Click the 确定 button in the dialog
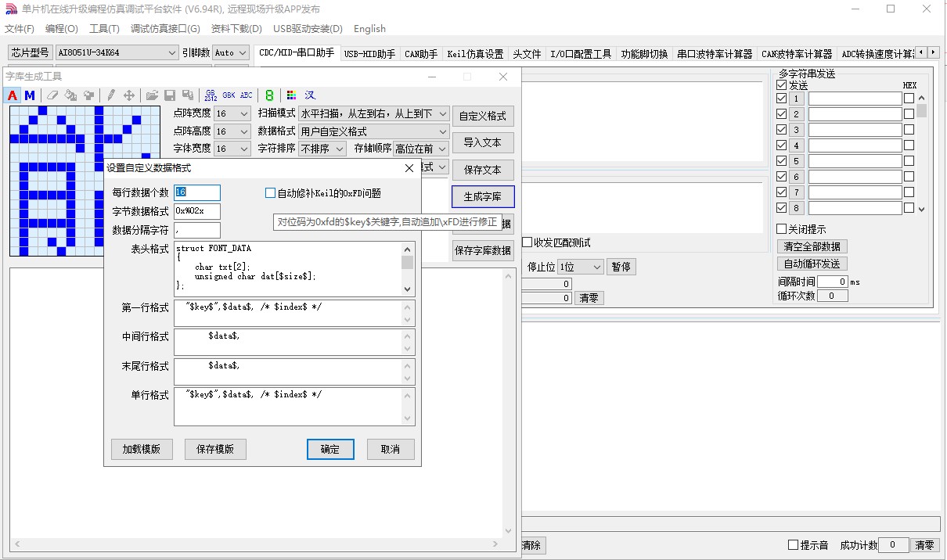This screenshot has height=560, width=947. pyautogui.click(x=330, y=449)
